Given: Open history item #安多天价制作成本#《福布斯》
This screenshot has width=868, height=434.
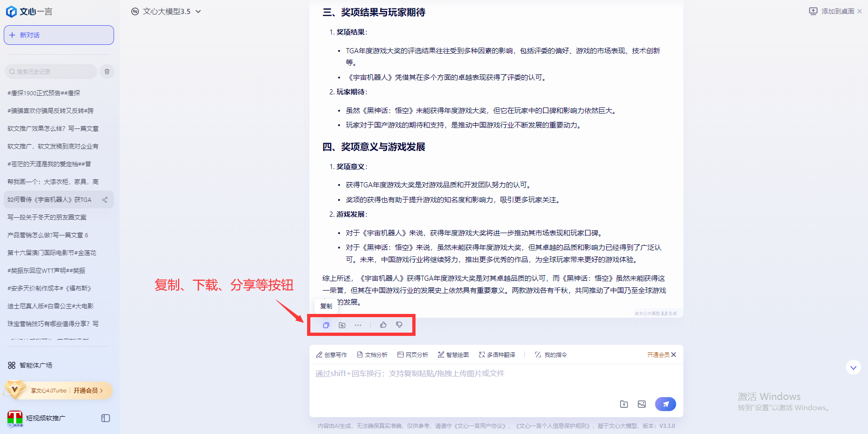Looking at the screenshot, I should tap(59, 288).
